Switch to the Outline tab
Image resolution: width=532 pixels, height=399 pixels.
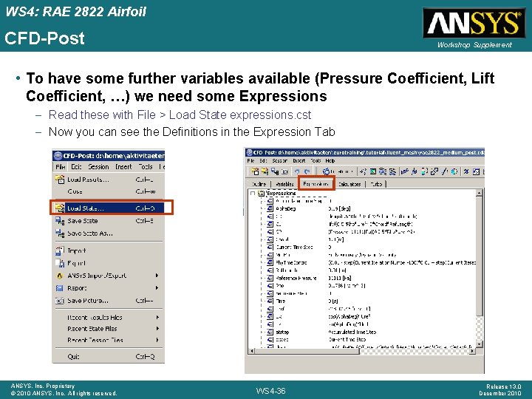(259, 184)
